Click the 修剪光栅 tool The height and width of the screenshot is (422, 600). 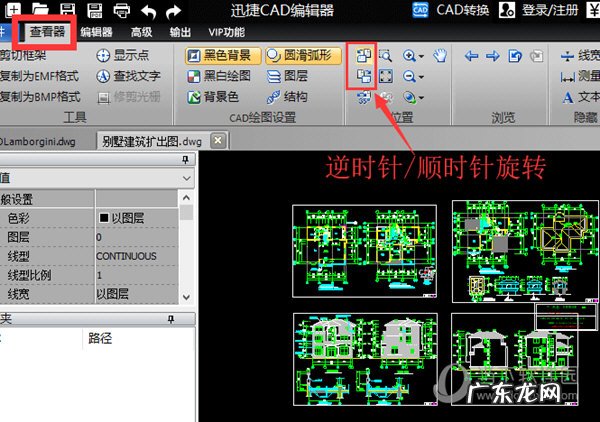129,97
